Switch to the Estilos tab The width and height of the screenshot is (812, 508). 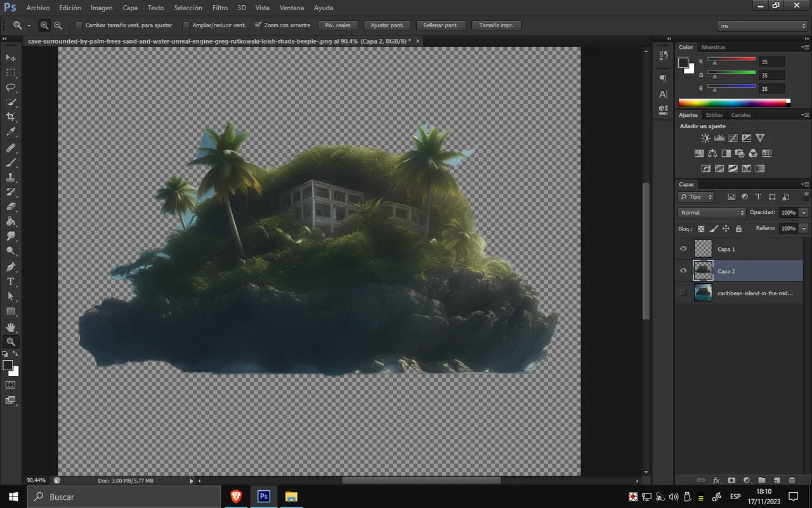714,115
